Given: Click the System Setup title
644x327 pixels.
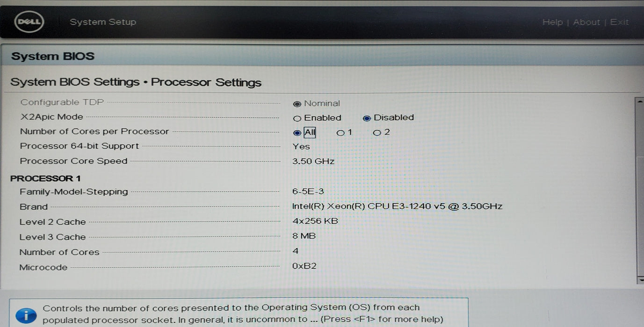Looking at the screenshot, I should 103,22.
